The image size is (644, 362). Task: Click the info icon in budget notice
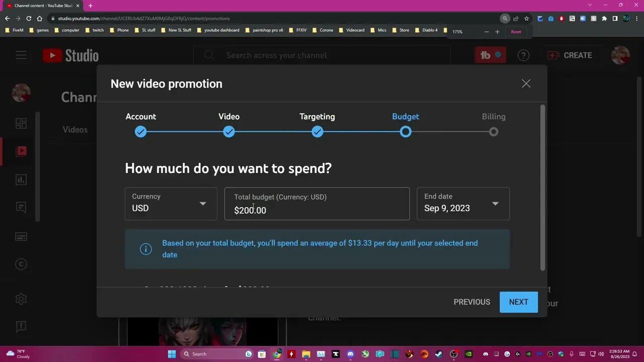[146, 249]
